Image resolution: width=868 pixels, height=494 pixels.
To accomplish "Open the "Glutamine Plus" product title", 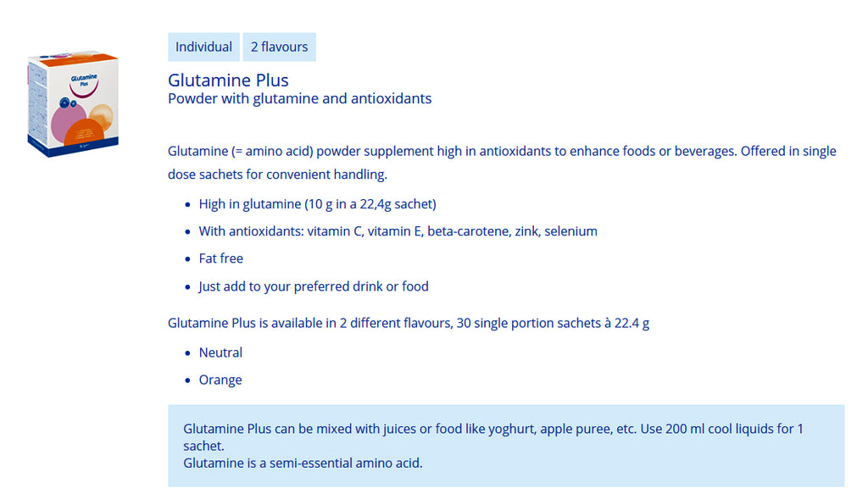I will pos(228,80).
